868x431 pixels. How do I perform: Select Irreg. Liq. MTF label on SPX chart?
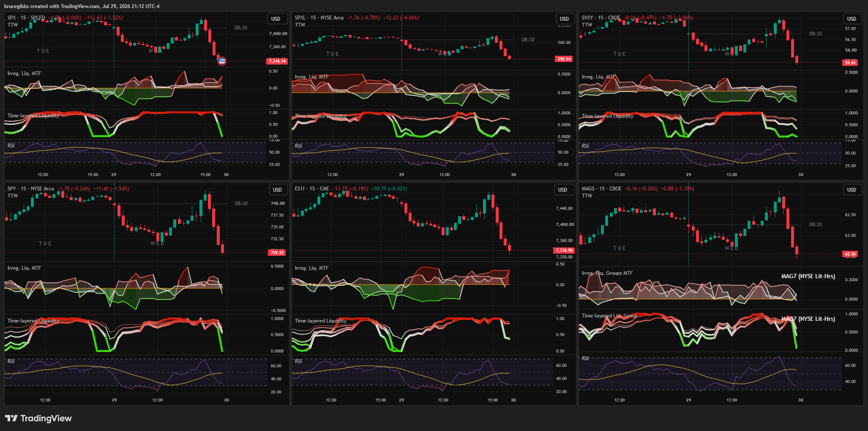(24, 73)
